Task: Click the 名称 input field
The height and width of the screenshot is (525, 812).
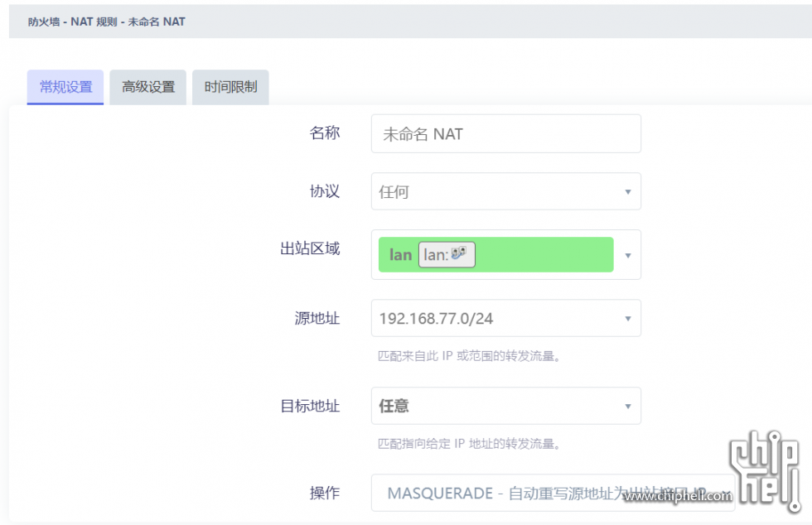Action: (x=506, y=134)
